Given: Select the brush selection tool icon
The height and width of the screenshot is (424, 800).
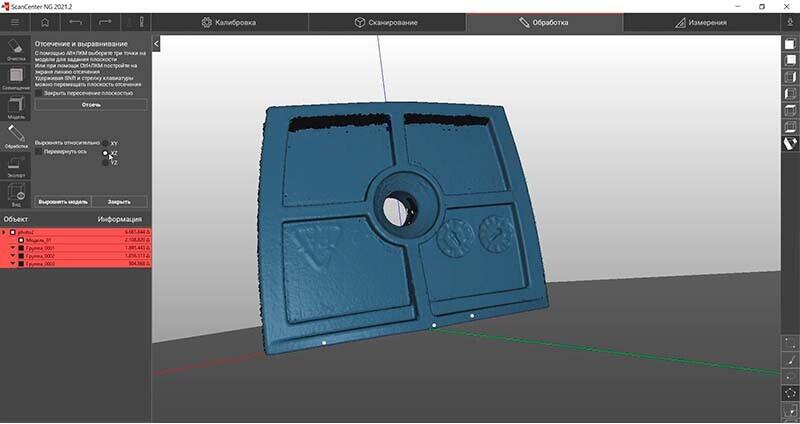Looking at the screenshot, I should click(790, 360).
